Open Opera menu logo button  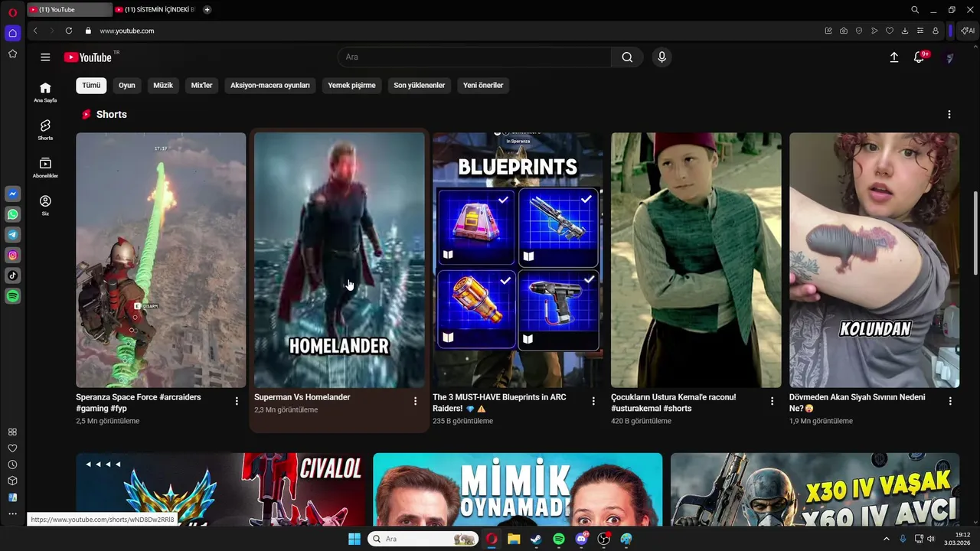click(12, 12)
